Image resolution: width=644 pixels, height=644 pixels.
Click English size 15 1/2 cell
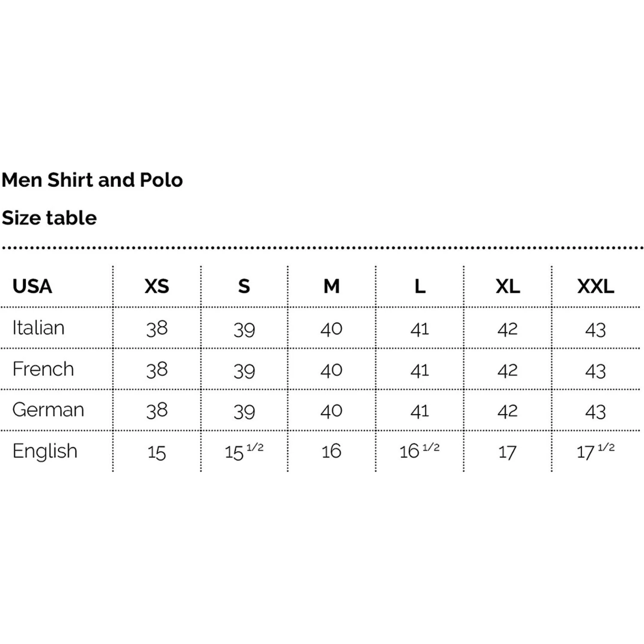(x=244, y=452)
